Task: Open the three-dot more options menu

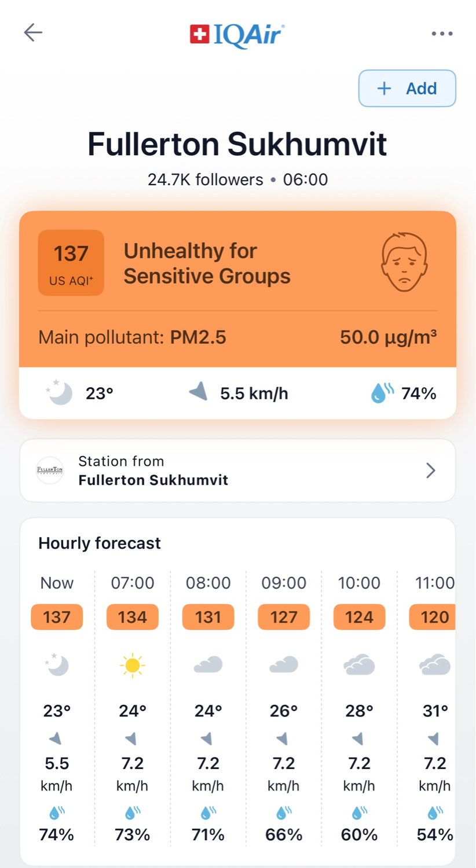Action: (442, 34)
